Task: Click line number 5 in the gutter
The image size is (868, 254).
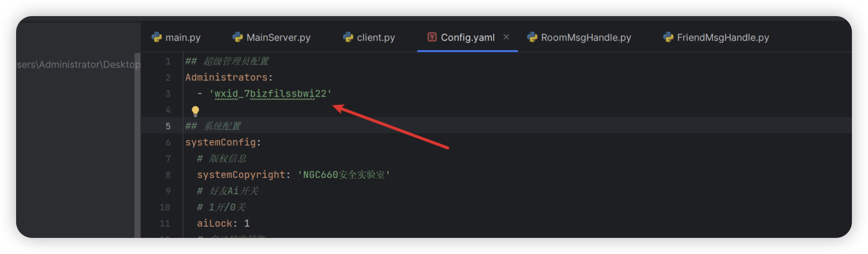Action: pyautogui.click(x=168, y=126)
